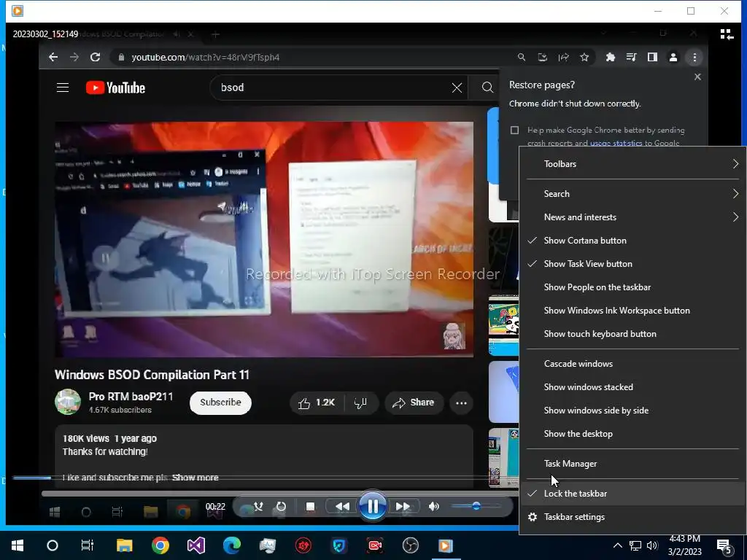Clear the YouTube search text
The width and height of the screenshot is (747, 560).
pos(457,87)
